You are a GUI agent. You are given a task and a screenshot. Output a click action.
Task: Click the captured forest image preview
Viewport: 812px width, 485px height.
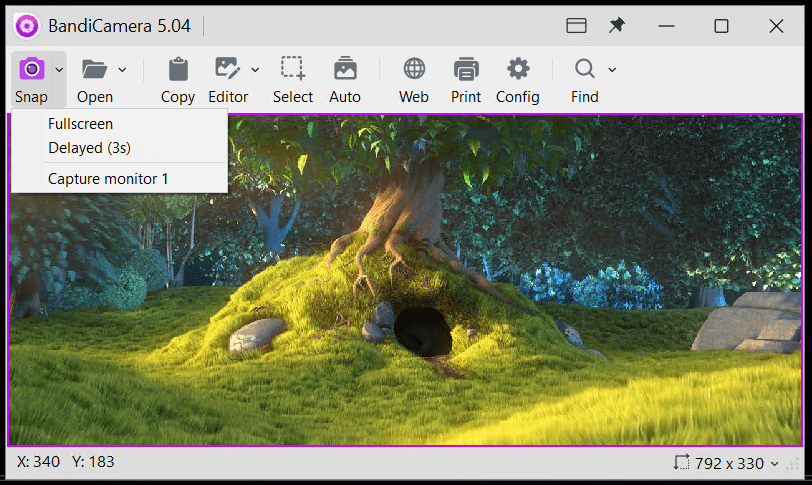point(405,280)
